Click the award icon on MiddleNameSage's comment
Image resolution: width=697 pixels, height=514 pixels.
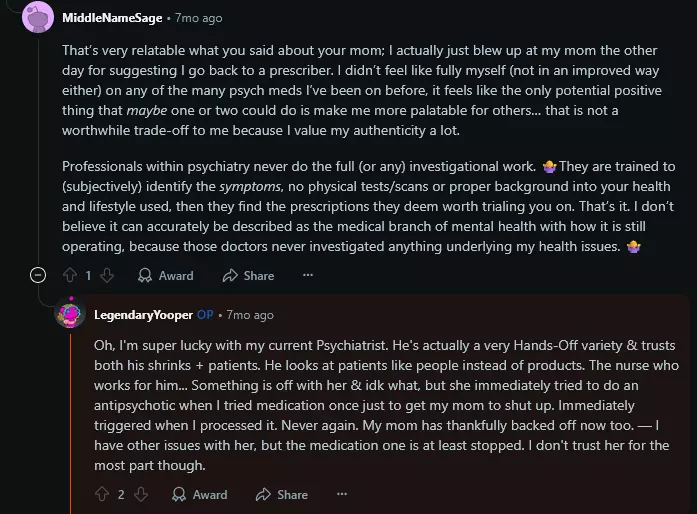coord(145,275)
